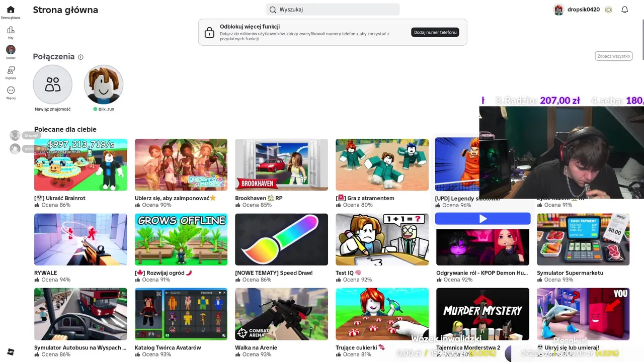Open Ukraść Brainrot game thumbnail

click(x=80, y=165)
